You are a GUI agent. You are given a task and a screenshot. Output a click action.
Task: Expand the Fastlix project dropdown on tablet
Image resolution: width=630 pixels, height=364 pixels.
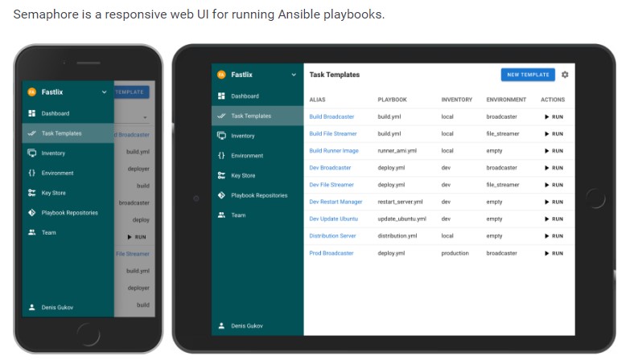point(294,75)
